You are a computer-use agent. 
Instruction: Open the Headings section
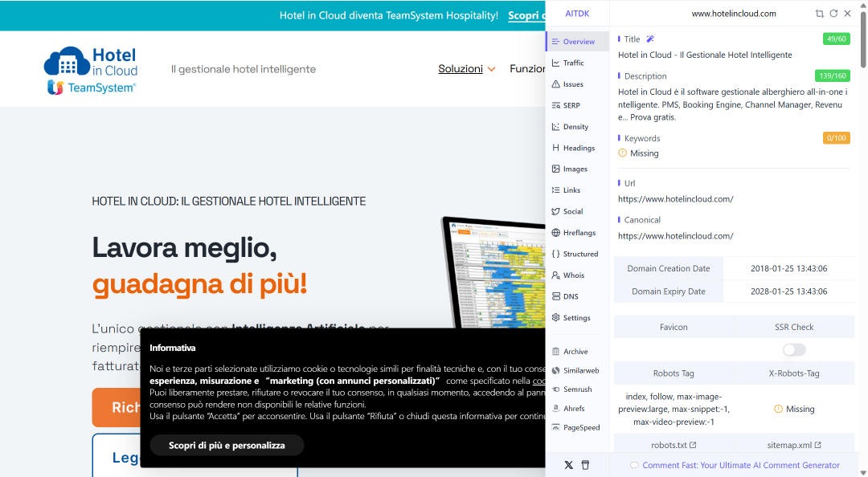577,148
